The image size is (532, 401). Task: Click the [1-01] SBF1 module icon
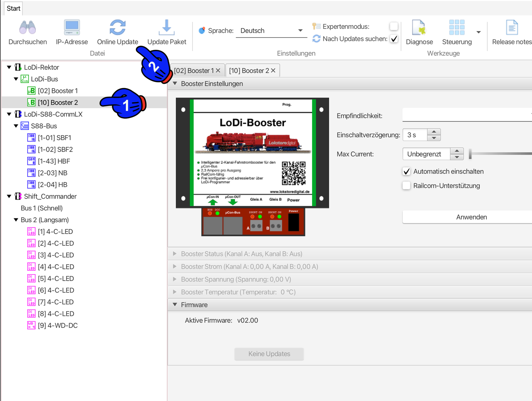coord(32,138)
